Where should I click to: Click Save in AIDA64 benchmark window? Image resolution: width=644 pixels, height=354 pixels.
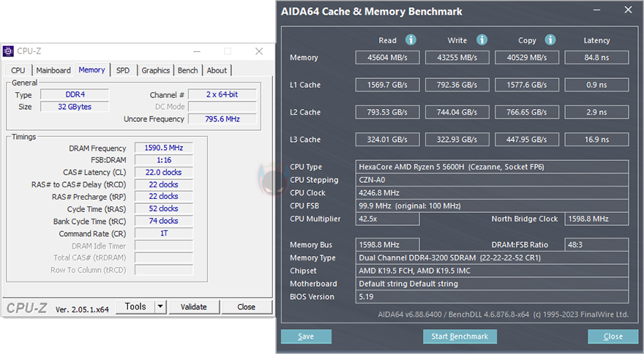point(306,336)
